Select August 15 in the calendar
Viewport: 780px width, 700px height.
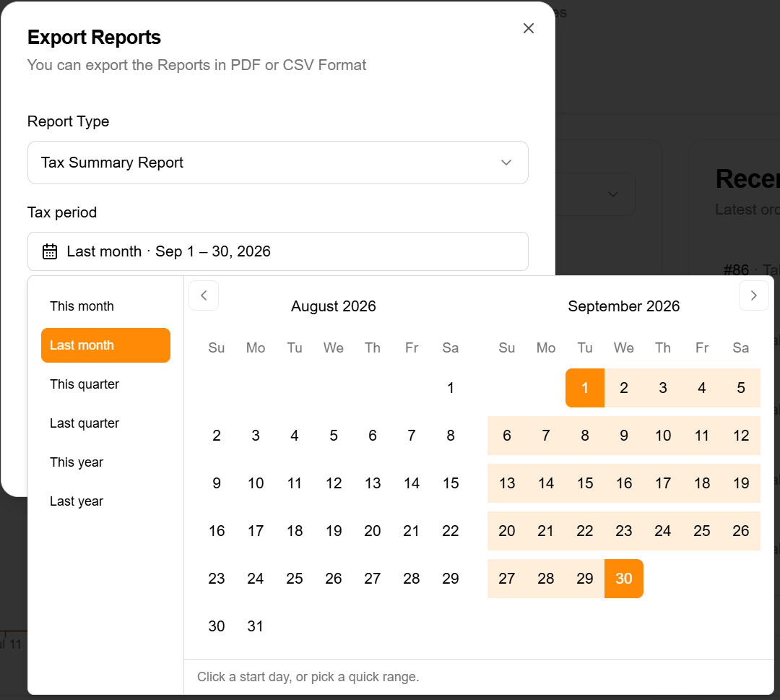click(x=451, y=483)
